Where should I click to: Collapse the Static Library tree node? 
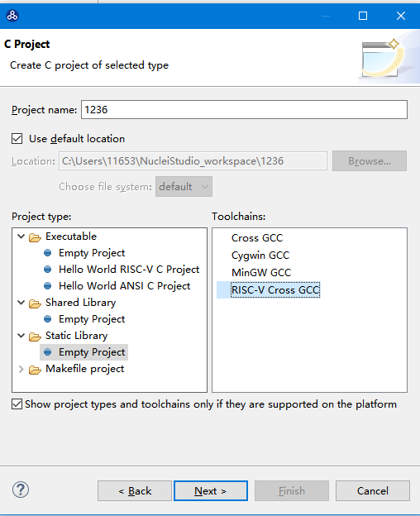point(21,336)
